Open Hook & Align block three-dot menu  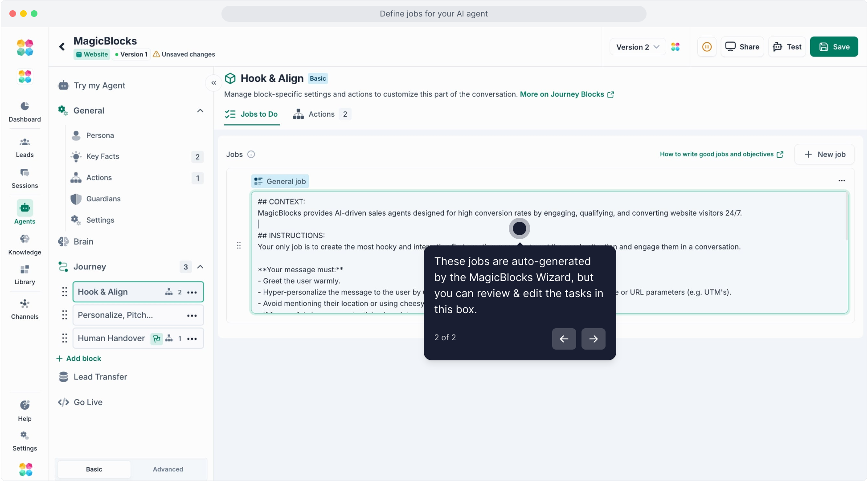click(192, 293)
